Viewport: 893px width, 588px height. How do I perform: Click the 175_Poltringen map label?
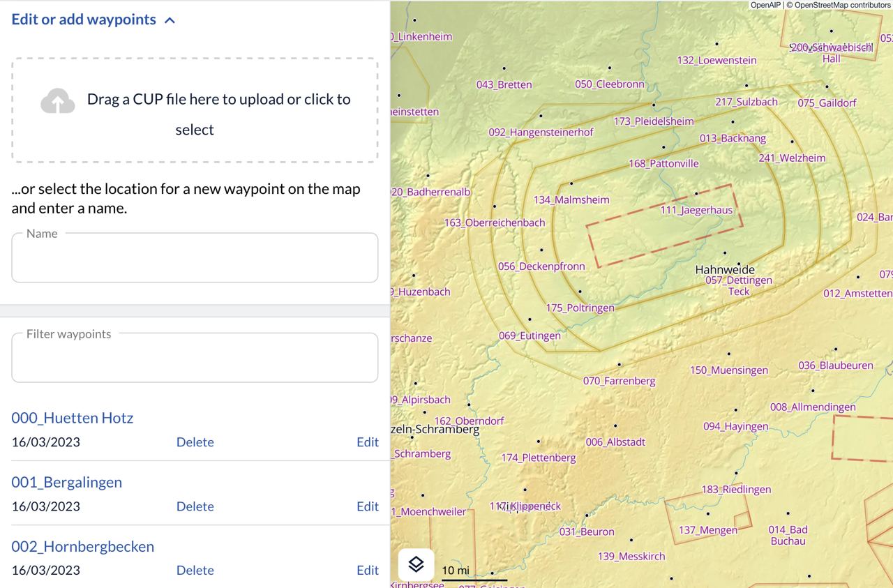pos(580,308)
